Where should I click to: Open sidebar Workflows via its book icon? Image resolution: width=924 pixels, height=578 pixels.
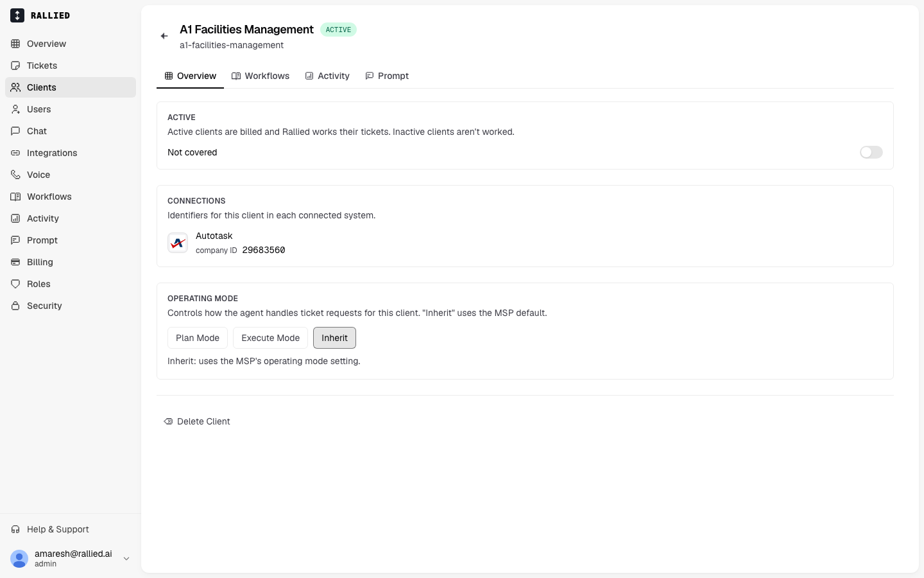click(x=15, y=197)
